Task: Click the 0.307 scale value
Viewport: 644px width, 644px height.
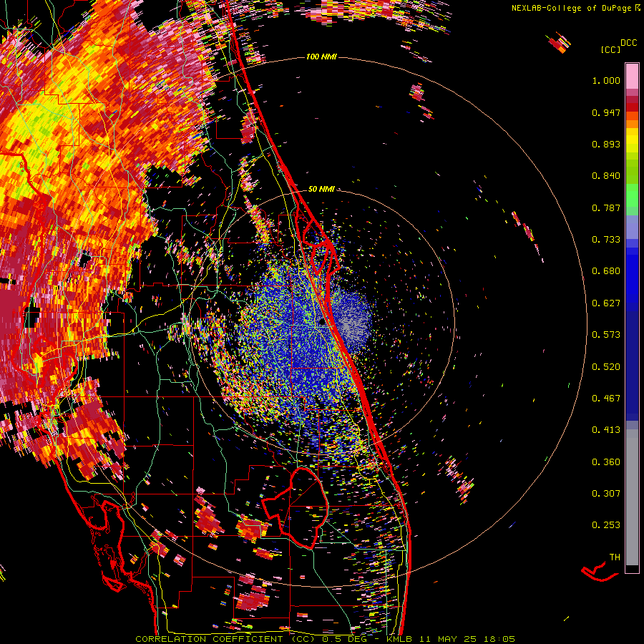Action: pos(606,494)
